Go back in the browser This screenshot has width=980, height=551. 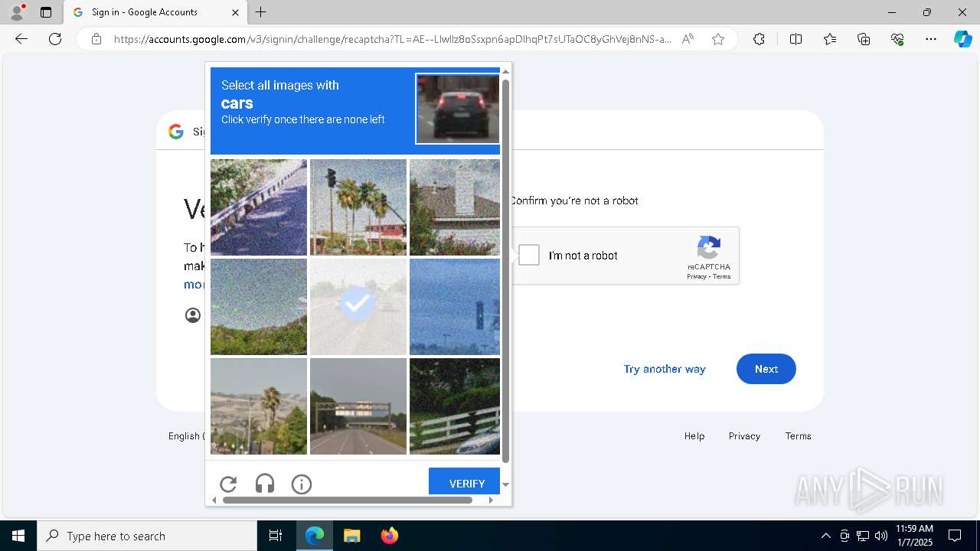tap(21, 39)
